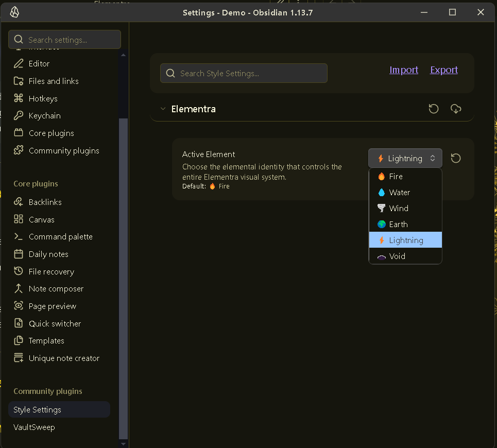Choose Water from the element list
497x448 pixels.
coord(405,192)
